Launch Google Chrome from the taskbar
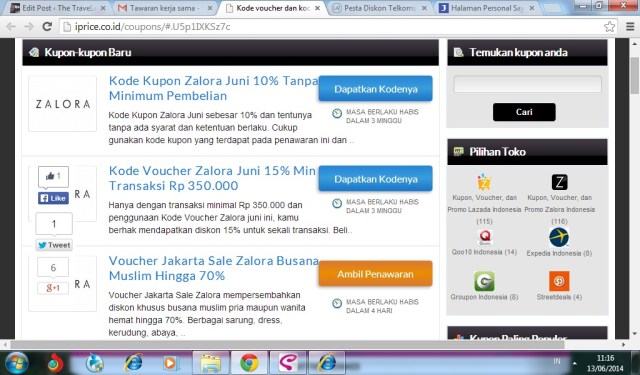The width and height of the screenshot is (640, 375). point(249,363)
